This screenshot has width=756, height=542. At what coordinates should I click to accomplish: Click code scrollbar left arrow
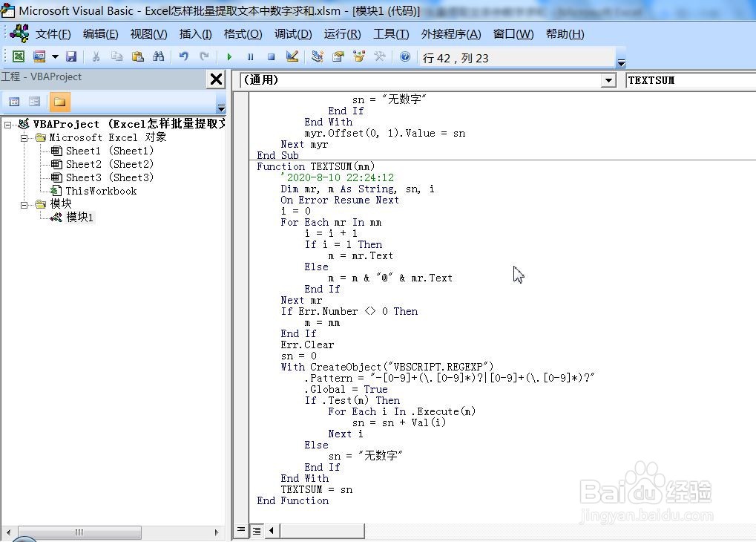pos(272,530)
